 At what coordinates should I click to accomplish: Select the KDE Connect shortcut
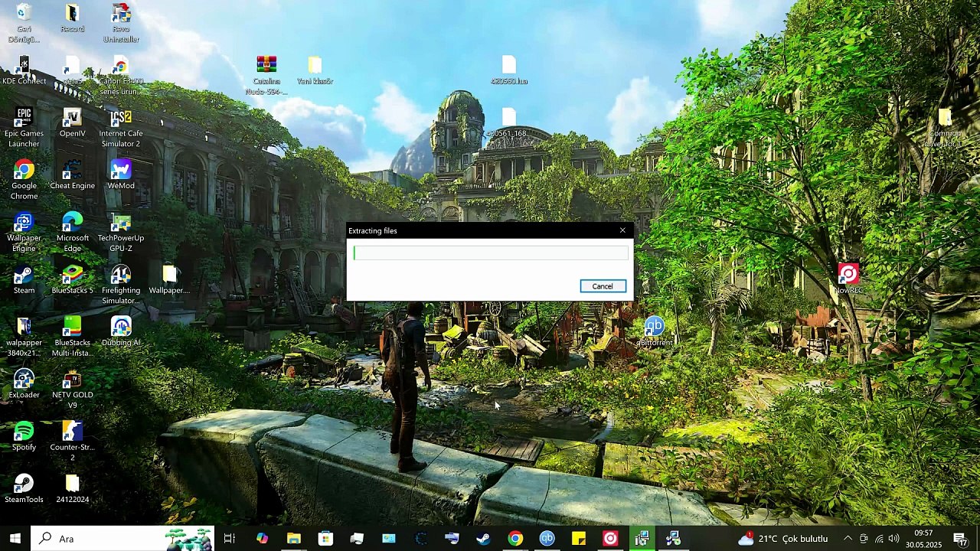coord(24,70)
